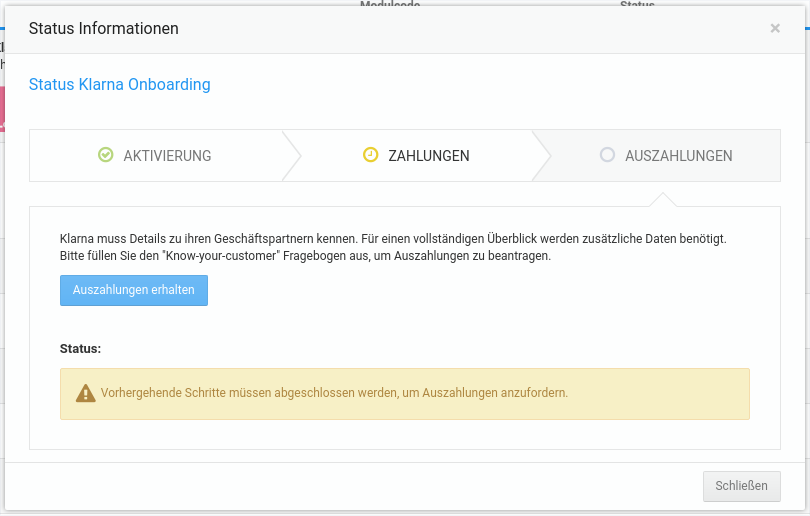This screenshot has width=810, height=516.
Task: Click the empty circle icon beside Auszahlungen
Action: click(x=607, y=154)
